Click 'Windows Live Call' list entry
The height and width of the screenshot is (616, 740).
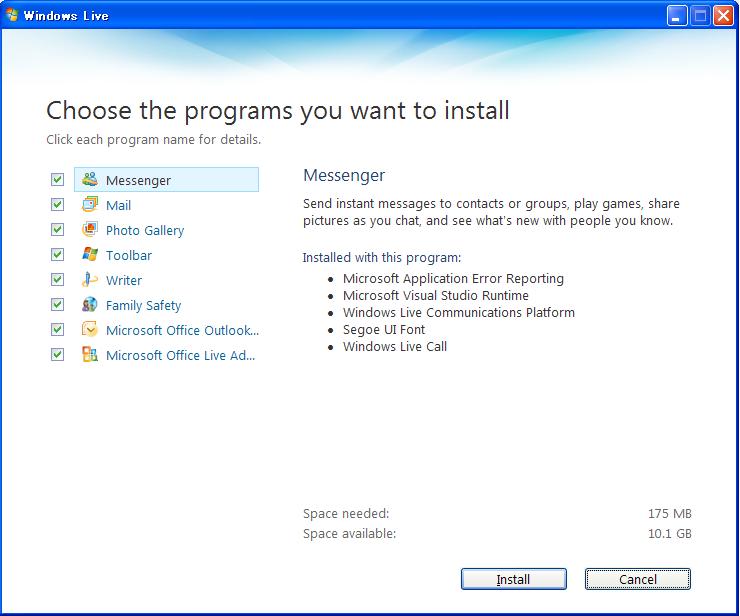click(x=395, y=346)
